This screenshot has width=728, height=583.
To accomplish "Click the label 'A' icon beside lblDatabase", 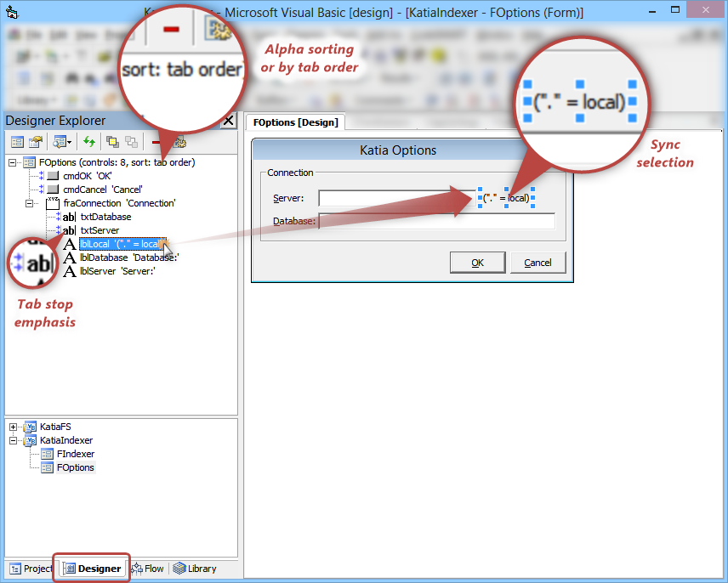I will [x=70, y=258].
